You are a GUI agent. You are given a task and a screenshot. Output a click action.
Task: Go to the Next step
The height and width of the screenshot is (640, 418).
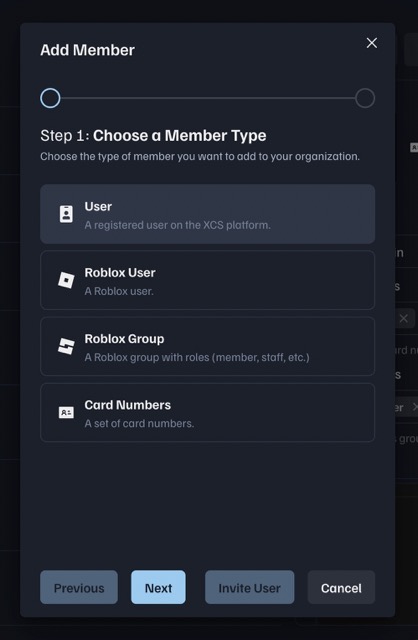(158, 587)
